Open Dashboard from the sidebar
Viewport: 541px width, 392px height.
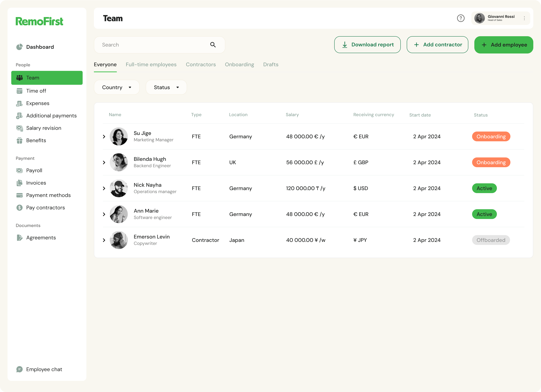(x=40, y=47)
